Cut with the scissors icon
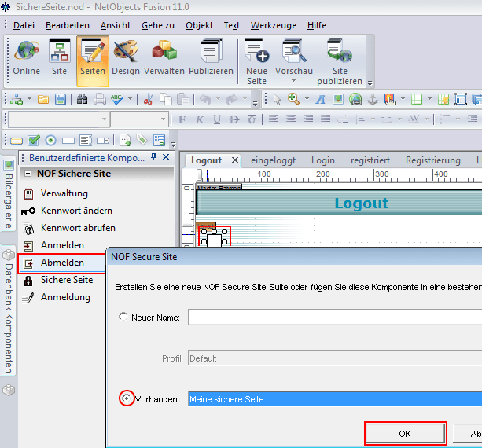 point(149,99)
